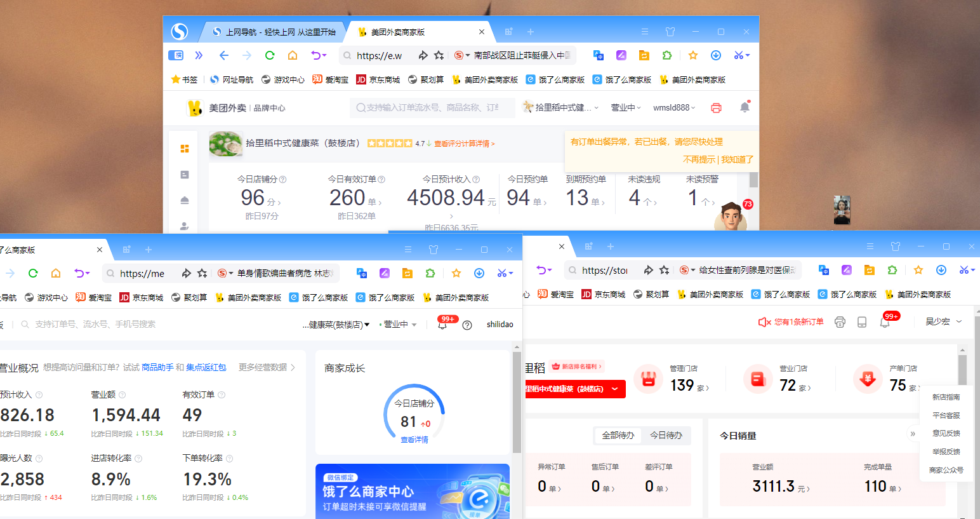Click 平台客服 in side panel

946,415
